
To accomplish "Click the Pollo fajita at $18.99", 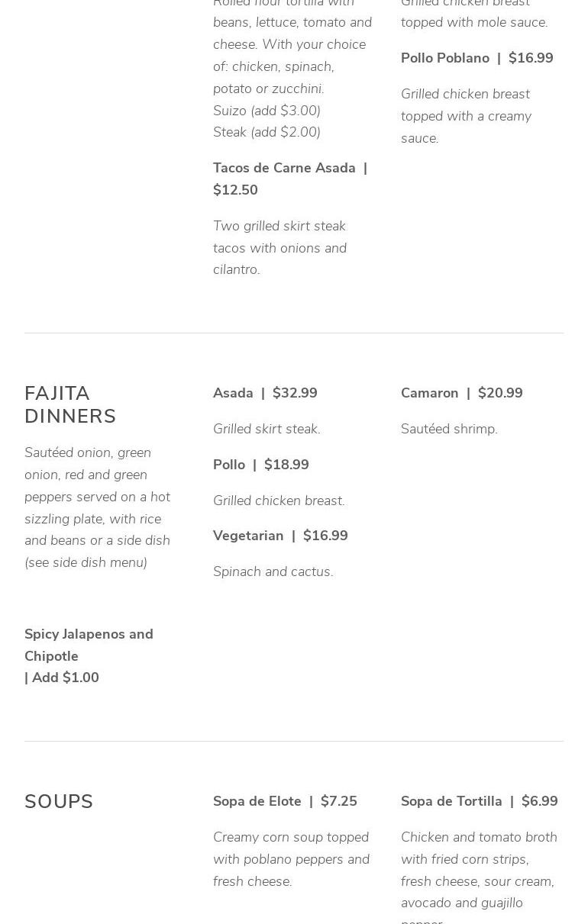I will [260, 465].
